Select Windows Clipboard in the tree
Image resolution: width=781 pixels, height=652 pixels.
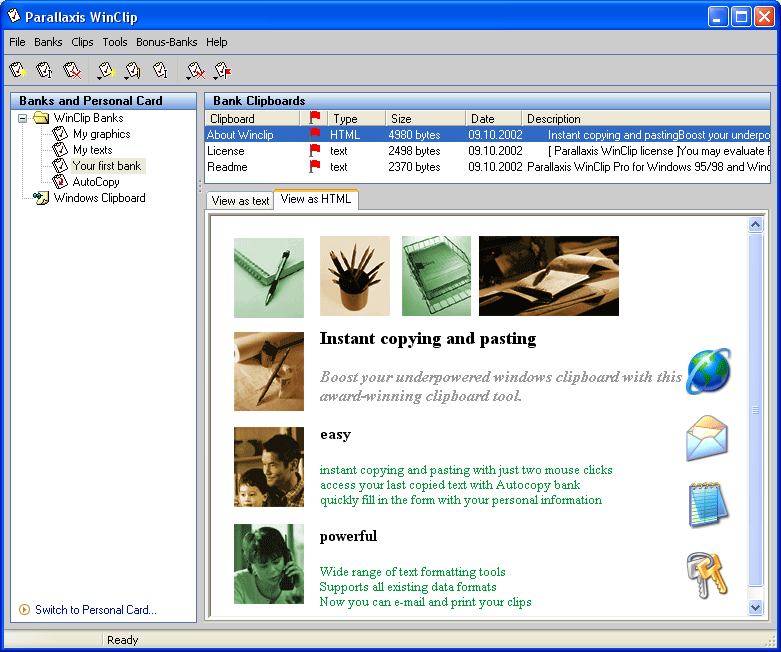click(100, 198)
